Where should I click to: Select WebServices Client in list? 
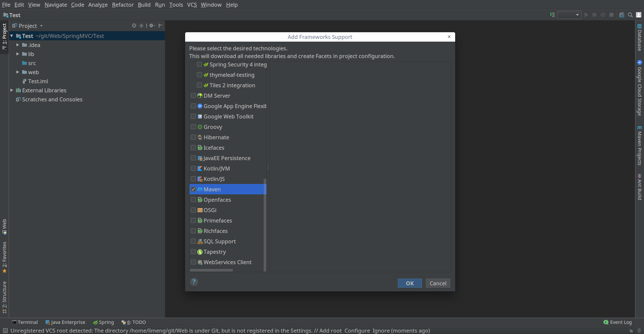click(x=227, y=262)
